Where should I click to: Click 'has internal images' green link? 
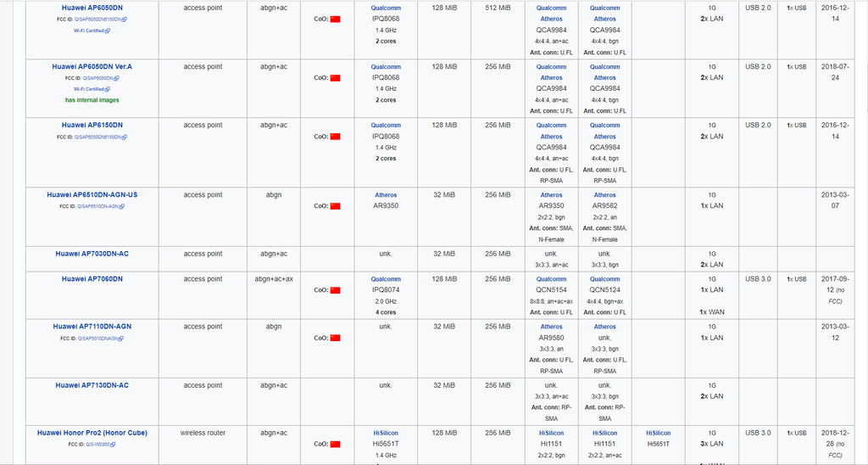[x=92, y=100]
